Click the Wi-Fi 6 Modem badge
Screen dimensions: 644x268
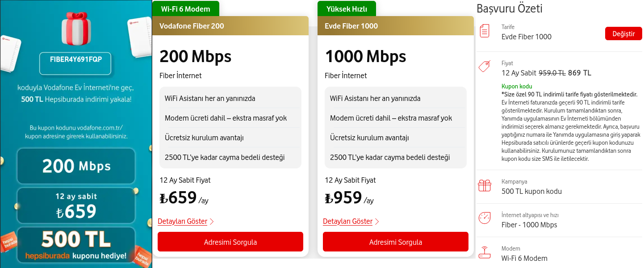click(185, 8)
